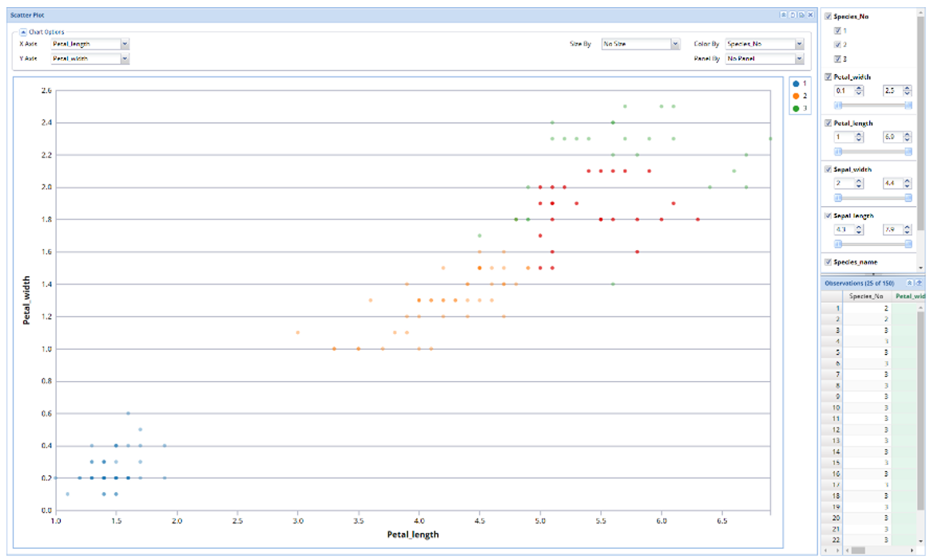The image size is (934, 560).
Task: Open the X Axis variable dropdown
Action: [x=125, y=42]
